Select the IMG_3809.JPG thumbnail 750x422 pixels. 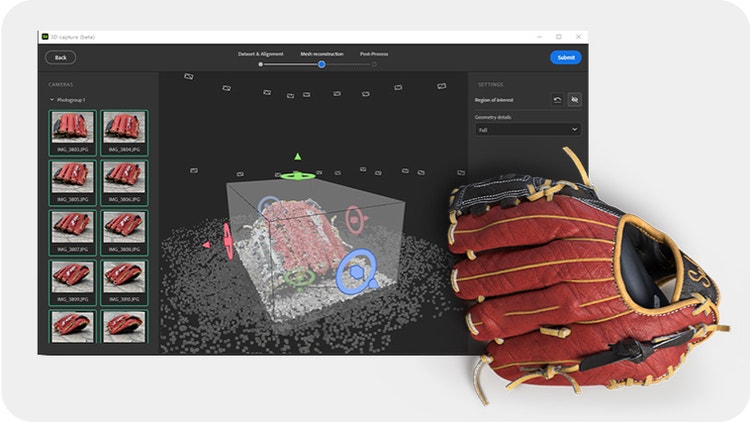73,282
